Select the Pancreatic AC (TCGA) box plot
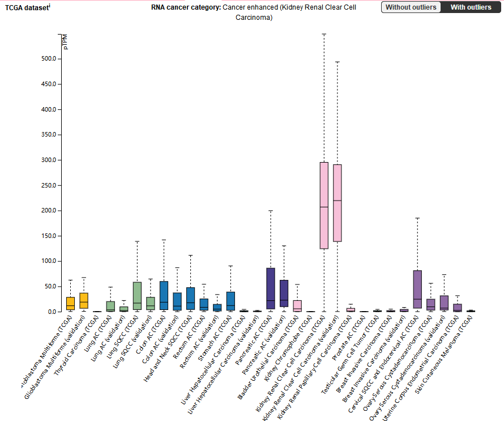504x421 pixels. [271, 288]
